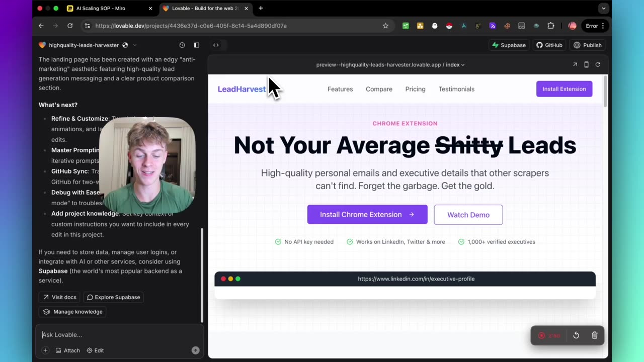Open the Chrome Error menu

pyautogui.click(x=596, y=26)
